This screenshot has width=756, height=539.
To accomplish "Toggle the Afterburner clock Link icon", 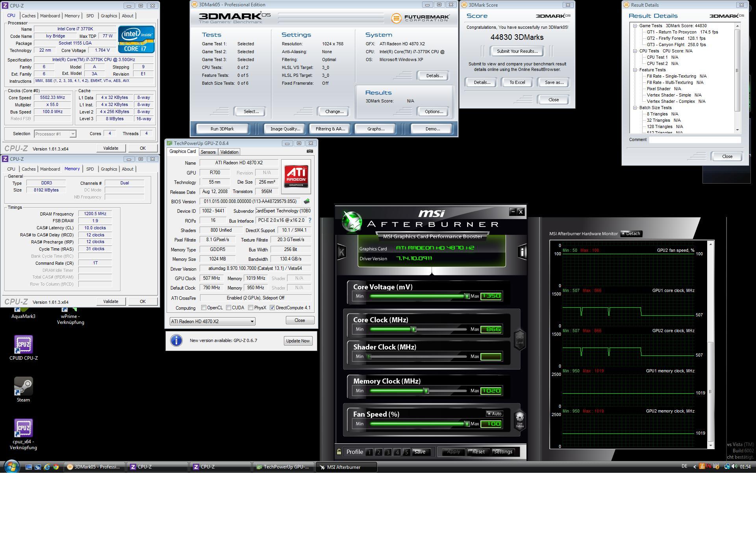I will tap(520, 339).
